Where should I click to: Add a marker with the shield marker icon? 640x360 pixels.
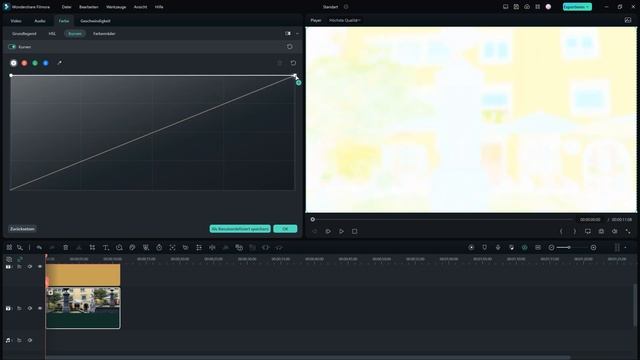click(484, 247)
